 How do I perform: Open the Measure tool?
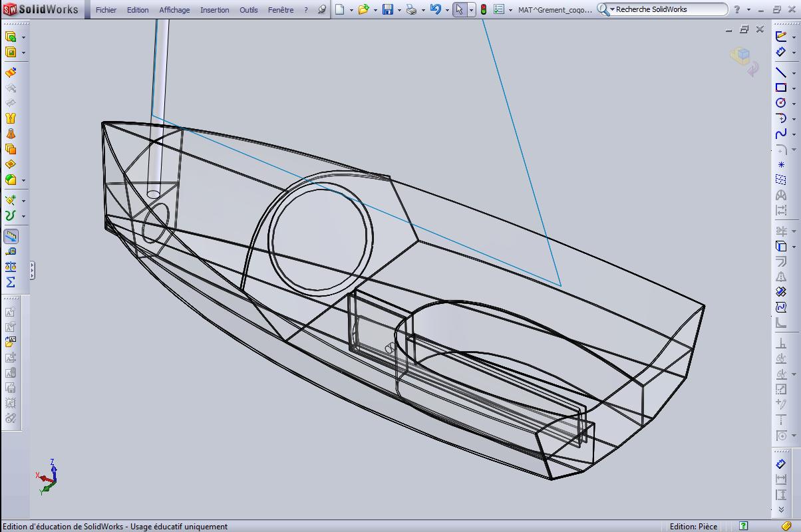click(x=10, y=251)
